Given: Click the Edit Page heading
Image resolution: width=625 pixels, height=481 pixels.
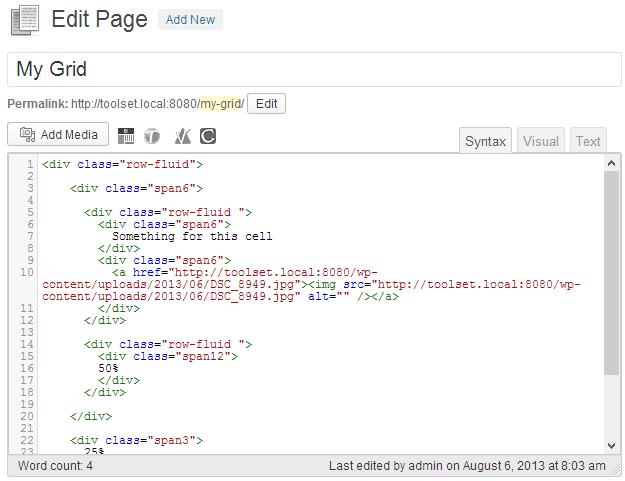Looking at the screenshot, I should pos(99,19).
